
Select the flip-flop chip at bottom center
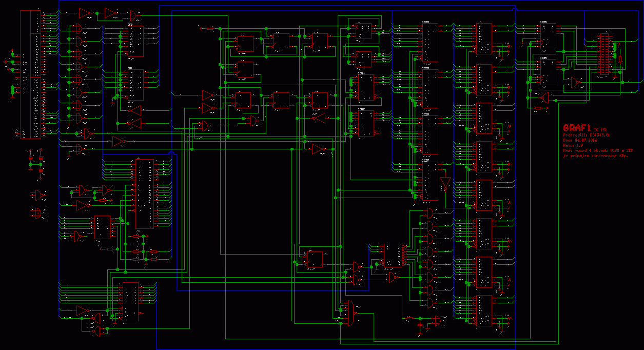tap(314, 260)
